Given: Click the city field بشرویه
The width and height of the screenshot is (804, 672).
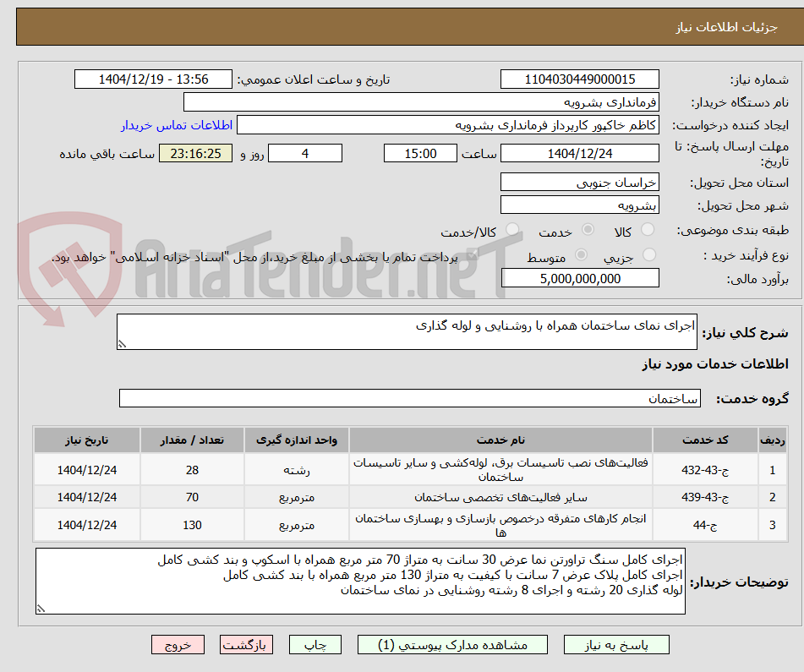Looking at the screenshot, I should point(580,205).
